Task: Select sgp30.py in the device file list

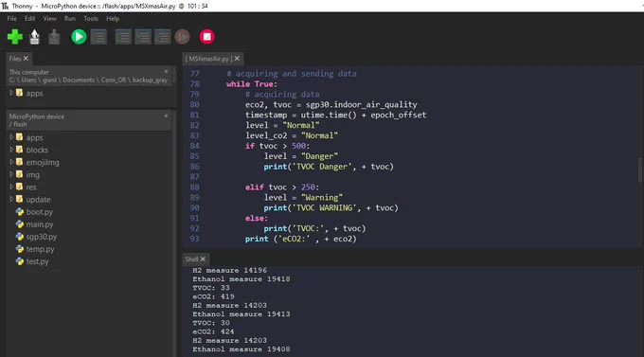Action: pos(42,237)
